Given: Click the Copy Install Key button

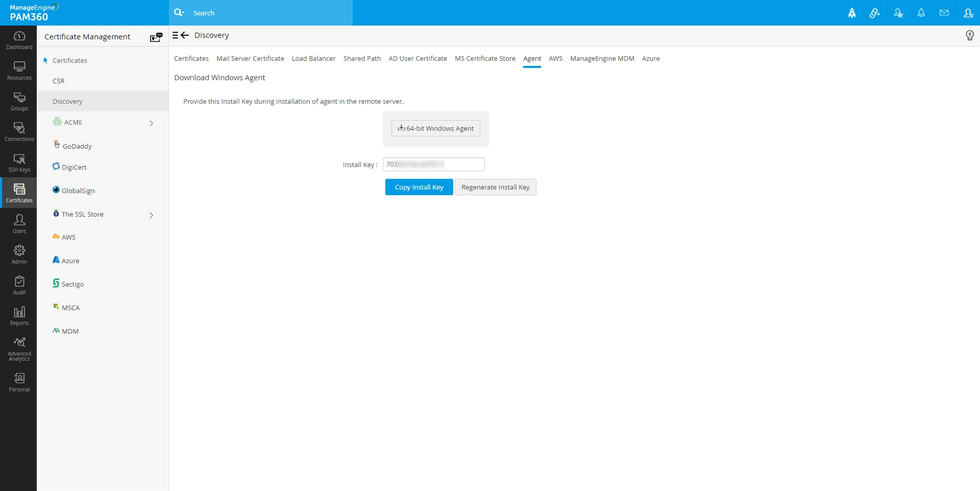Looking at the screenshot, I should click(419, 186).
